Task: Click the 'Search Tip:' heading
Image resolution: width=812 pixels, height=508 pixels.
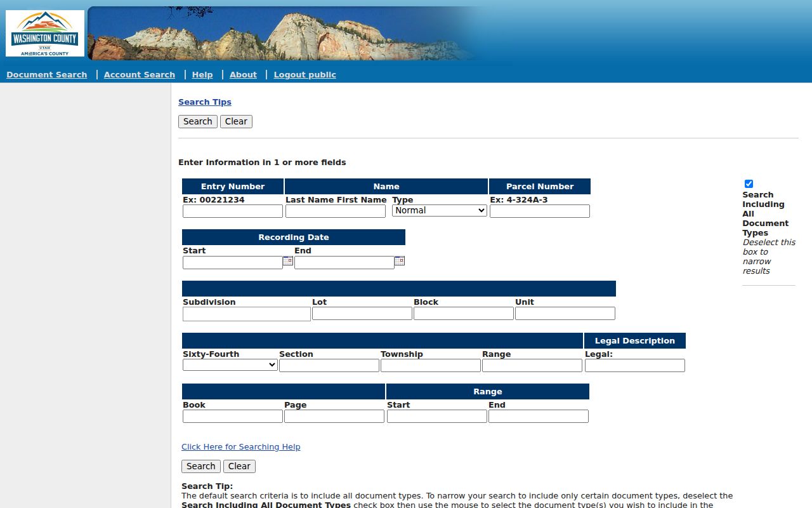Action: pos(207,486)
